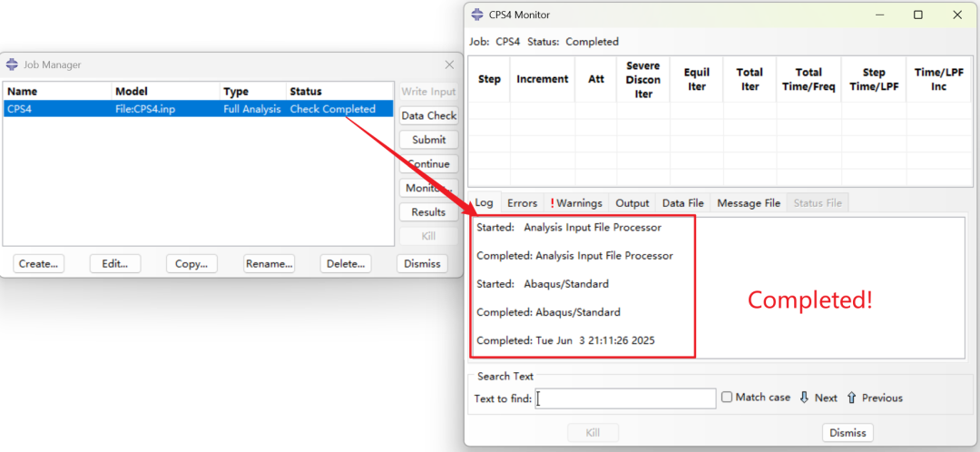
Task: Click the Name column header
Action: pos(57,92)
